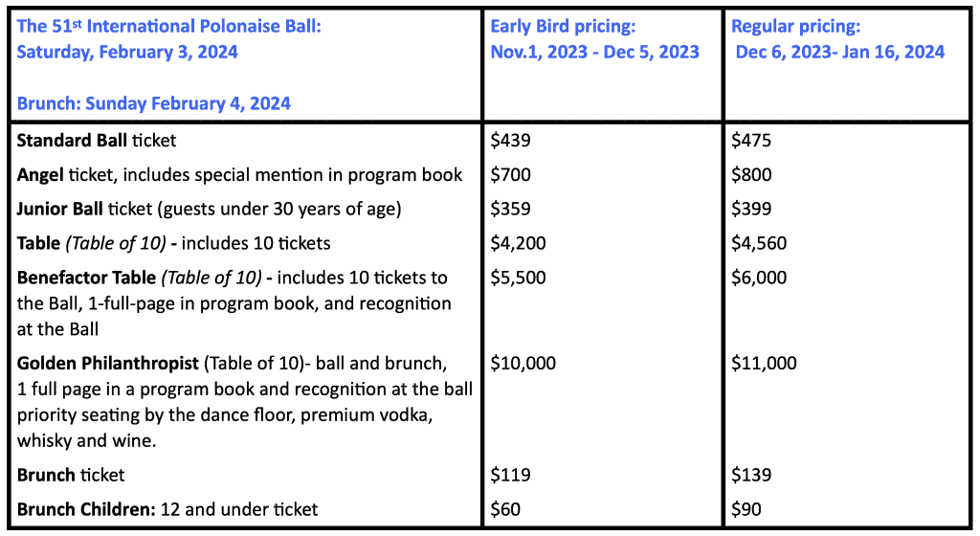This screenshot has height=536, width=980.
Task: Click the $475 regular price
Action: click(x=751, y=140)
